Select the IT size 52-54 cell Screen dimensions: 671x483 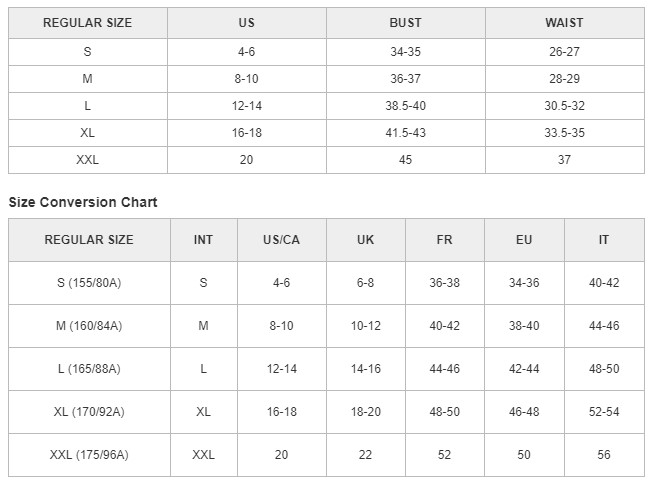604,412
